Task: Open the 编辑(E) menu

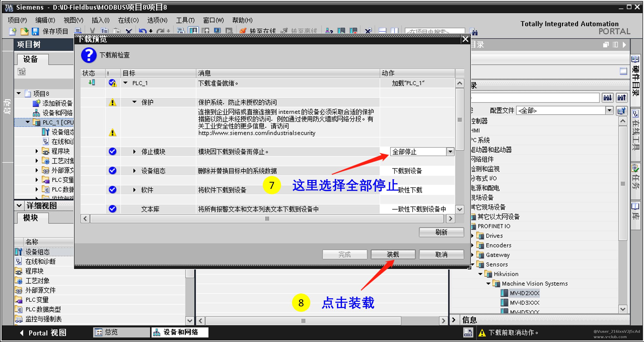Action: (x=45, y=20)
